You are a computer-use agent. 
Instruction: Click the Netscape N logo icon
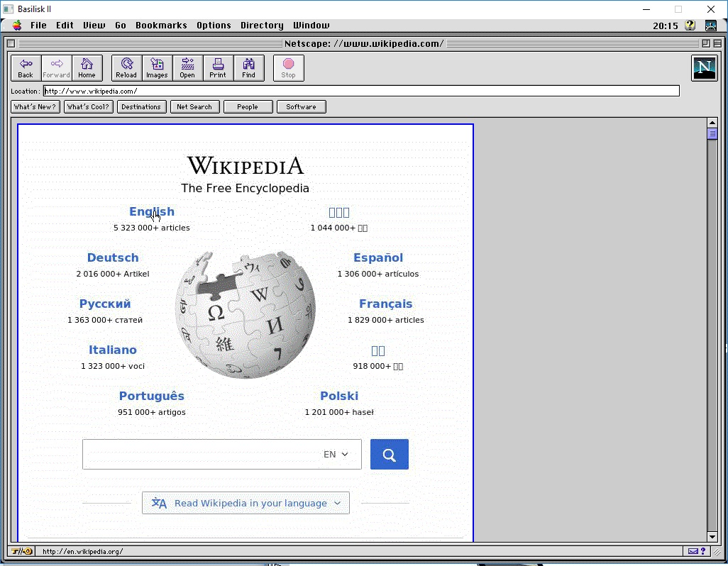click(x=705, y=68)
